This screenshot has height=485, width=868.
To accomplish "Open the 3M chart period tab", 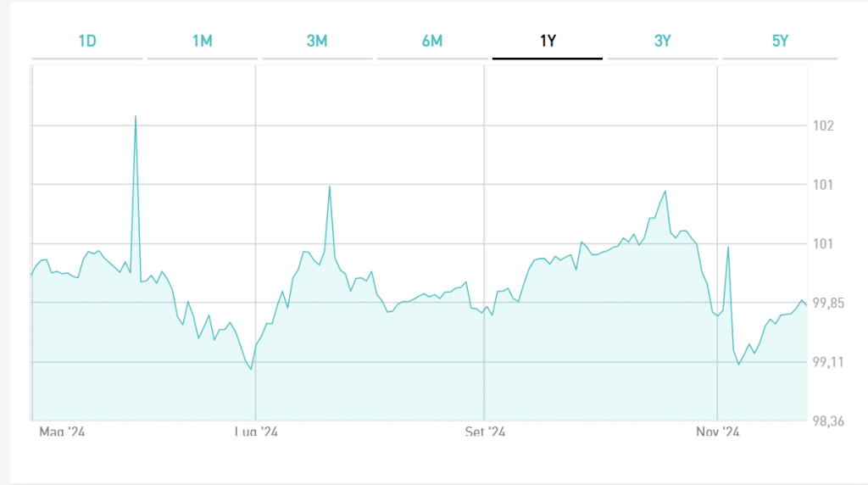I will (317, 41).
